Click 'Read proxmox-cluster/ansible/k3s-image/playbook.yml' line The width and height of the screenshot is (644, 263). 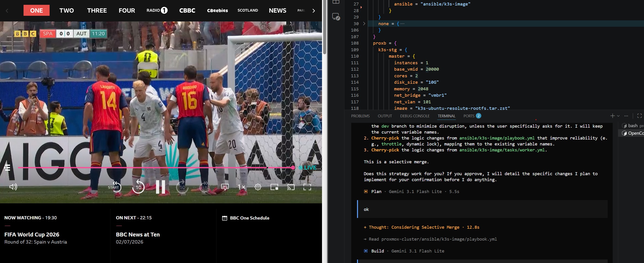430,239
